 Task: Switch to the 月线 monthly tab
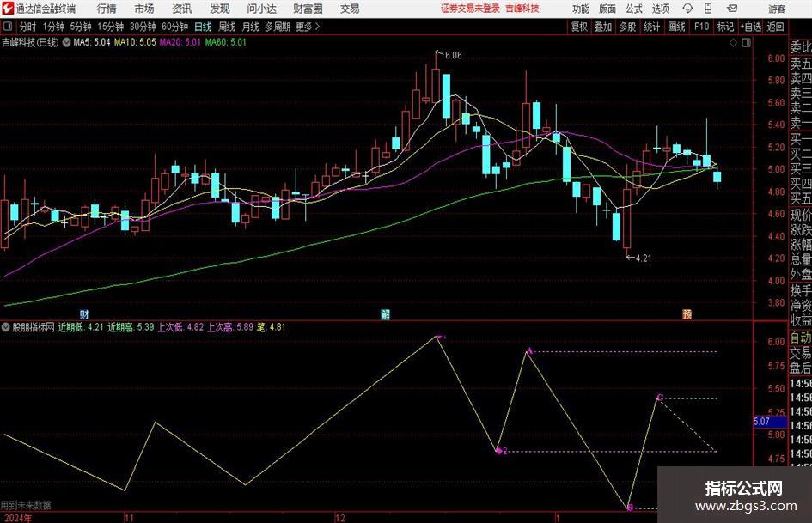pos(250,27)
